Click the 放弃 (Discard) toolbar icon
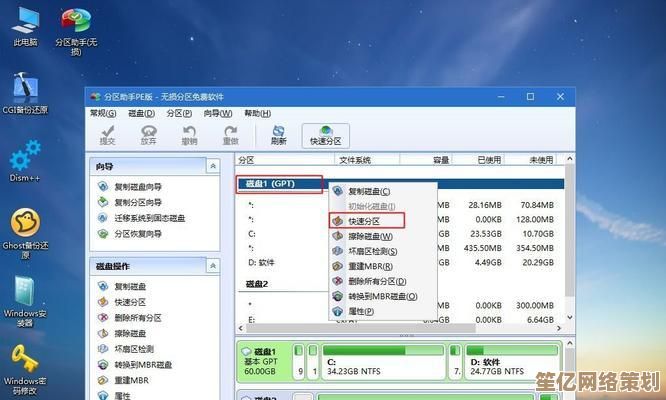 [148, 134]
